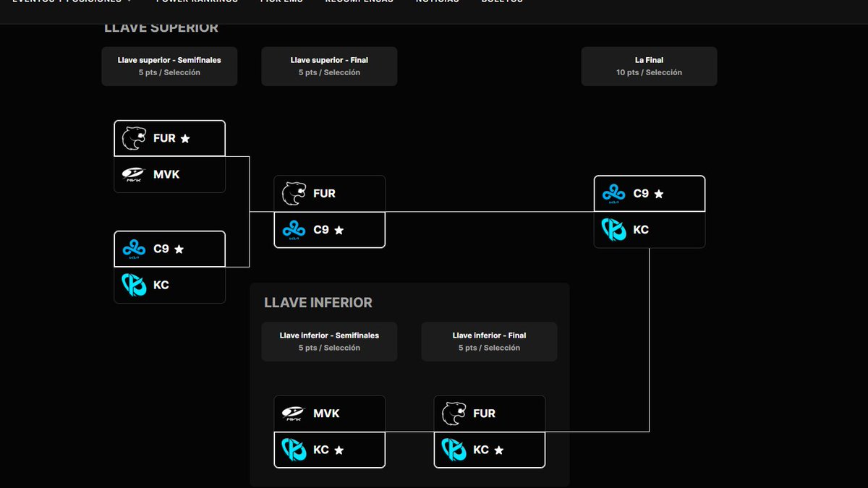
Task: Click star beside C9 in La Final
Action: pos(659,194)
